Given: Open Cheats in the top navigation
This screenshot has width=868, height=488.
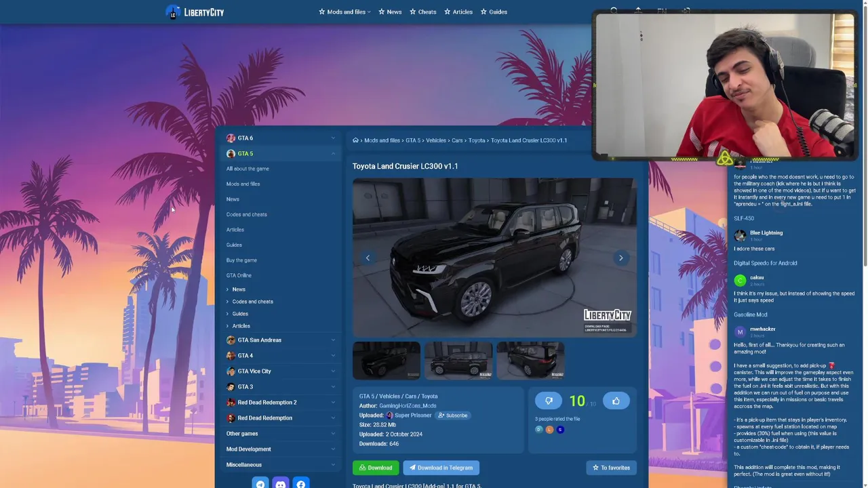Looking at the screenshot, I should click(x=423, y=12).
